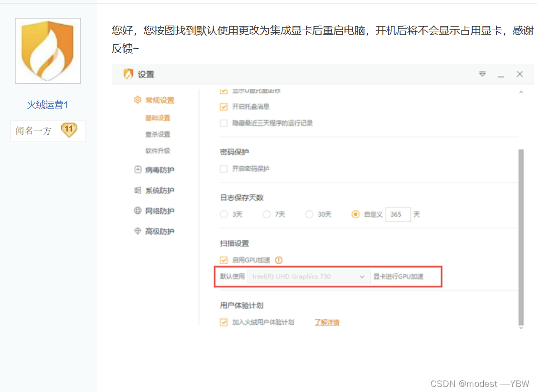
Task: Toggle the 开启托盘消息 checkbox
Action: tap(224, 107)
